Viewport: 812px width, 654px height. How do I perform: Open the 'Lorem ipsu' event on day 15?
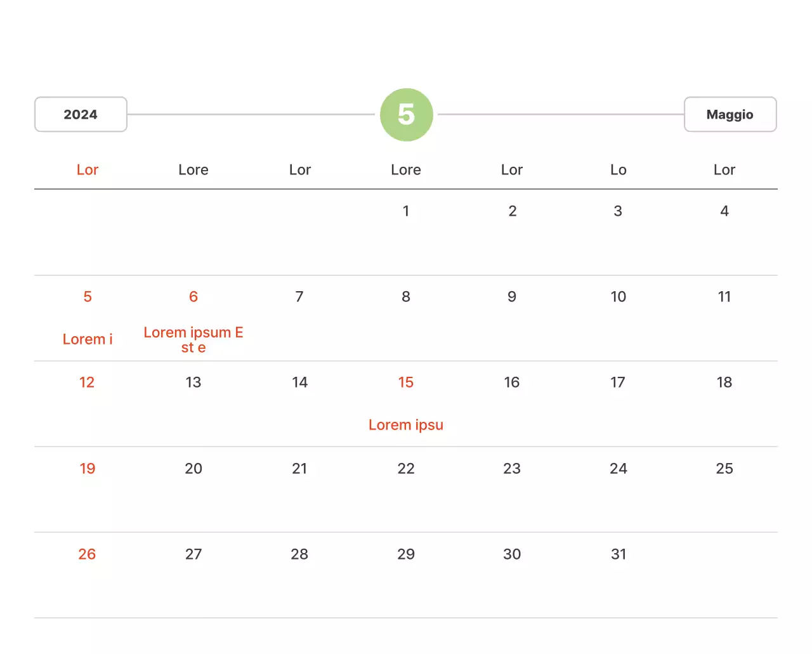click(406, 425)
